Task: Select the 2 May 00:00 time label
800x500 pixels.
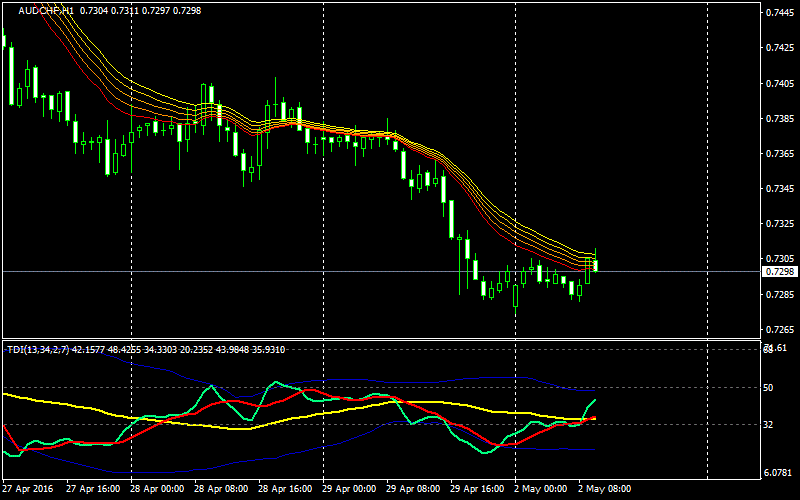Action: point(539,490)
